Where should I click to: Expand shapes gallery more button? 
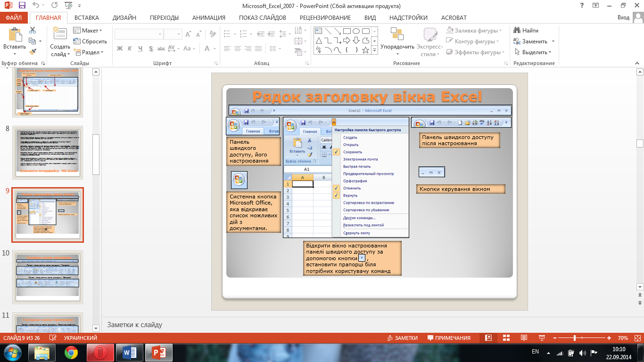click(375, 50)
